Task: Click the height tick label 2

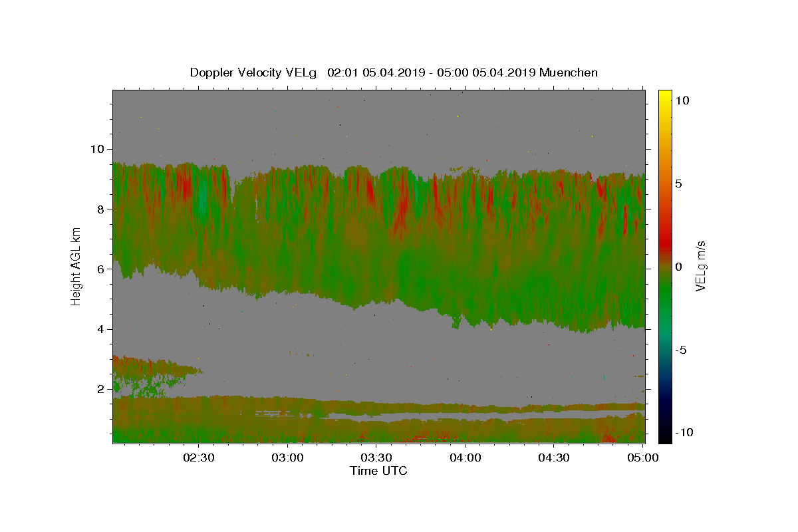Action: (101, 389)
